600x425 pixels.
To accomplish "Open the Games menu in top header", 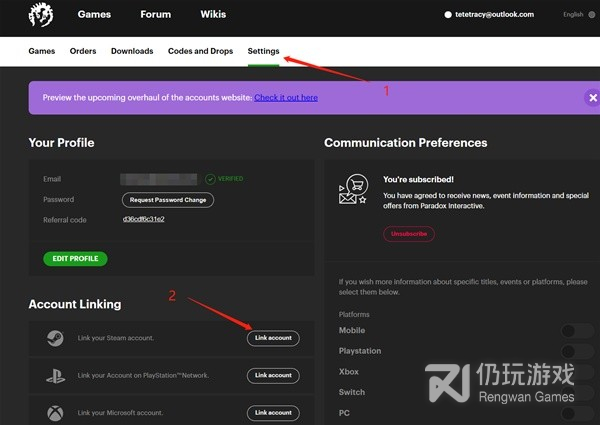I will pos(94,15).
